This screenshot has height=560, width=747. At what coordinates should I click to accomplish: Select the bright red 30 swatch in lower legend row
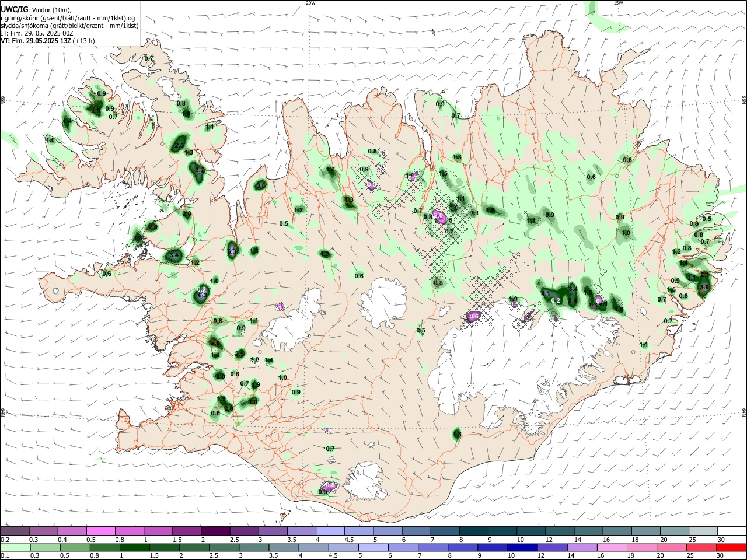click(x=731, y=547)
